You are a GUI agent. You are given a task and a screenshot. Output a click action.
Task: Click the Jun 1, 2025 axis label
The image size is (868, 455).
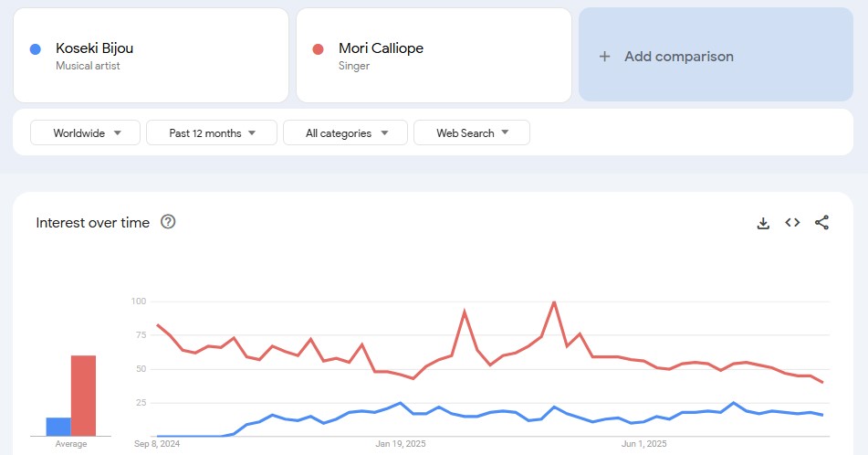(643, 444)
